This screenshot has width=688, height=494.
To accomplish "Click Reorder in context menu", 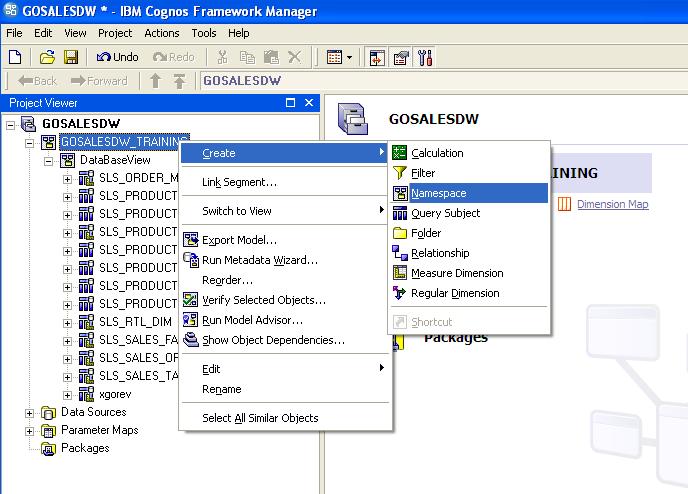I will [285, 280].
